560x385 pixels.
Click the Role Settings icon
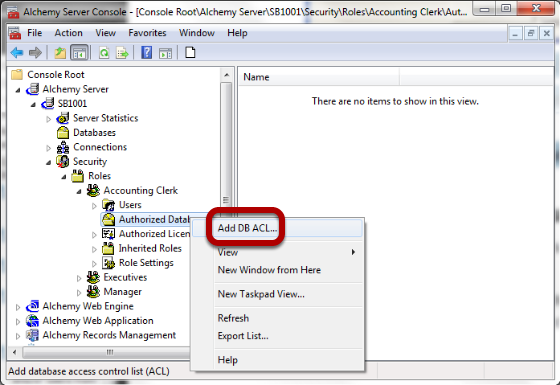[108, 263]
